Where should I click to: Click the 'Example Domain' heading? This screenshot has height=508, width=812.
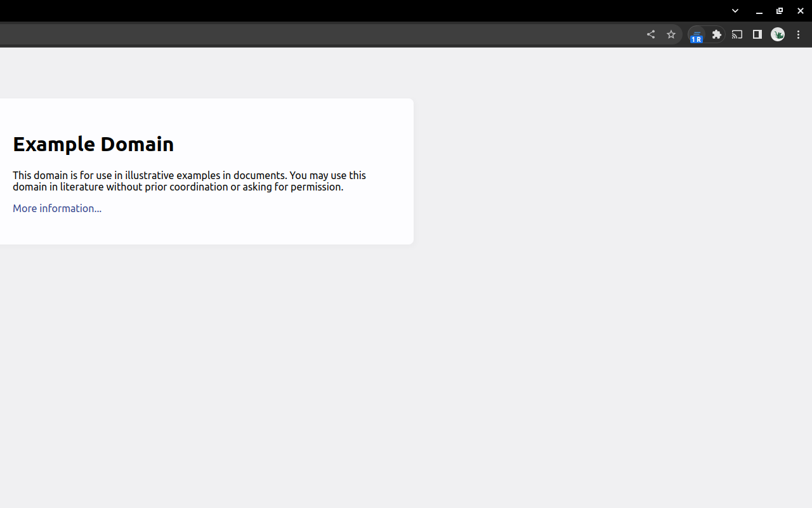[93, 144]
